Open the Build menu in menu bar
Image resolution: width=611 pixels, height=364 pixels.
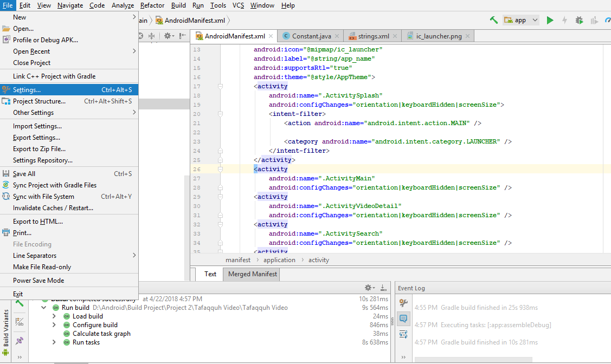178,5
